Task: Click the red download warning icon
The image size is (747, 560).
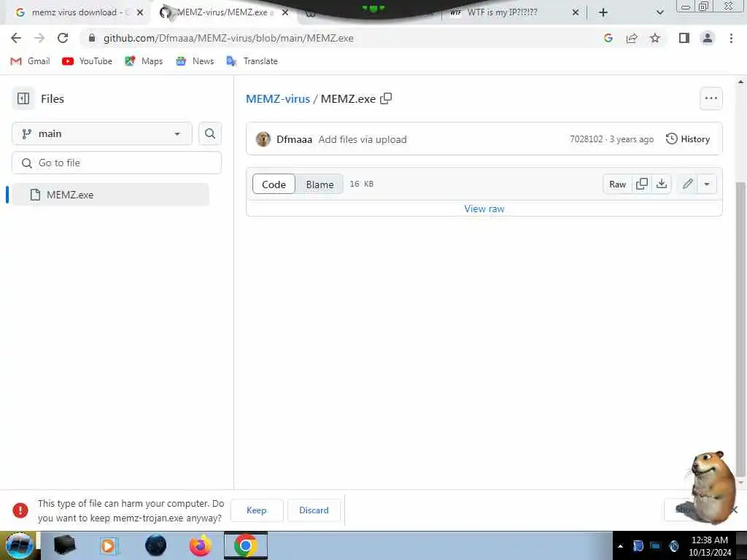Action: (x=20, y=510)
